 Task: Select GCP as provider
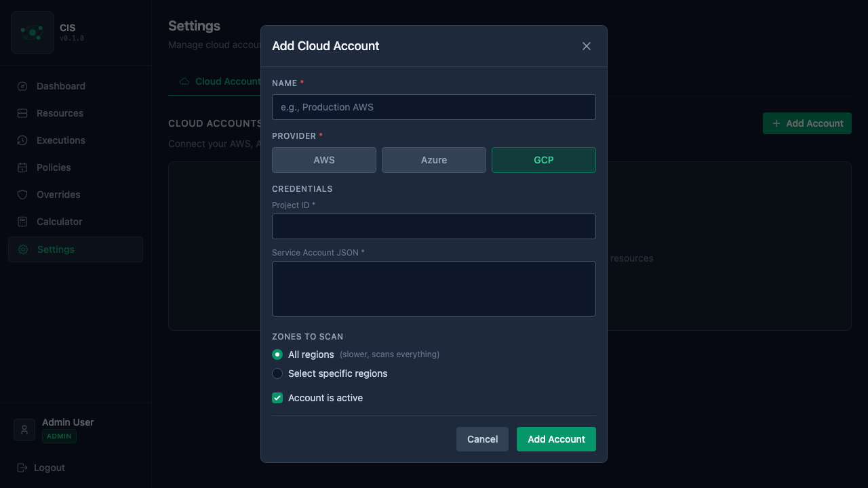click(x=544, y=160)
